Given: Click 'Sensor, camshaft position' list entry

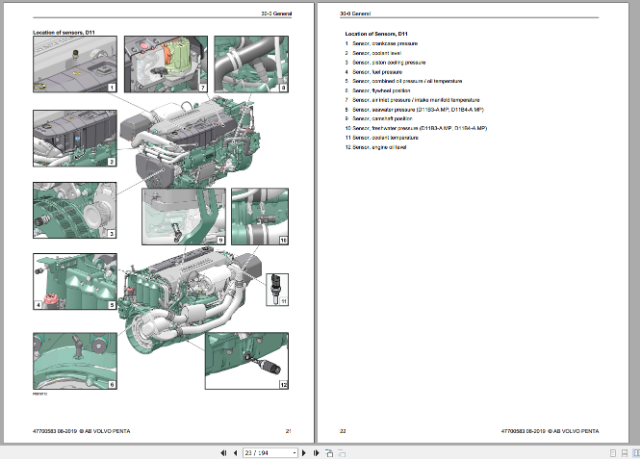Looking at the screenshot, I should [x=382, y=119].
